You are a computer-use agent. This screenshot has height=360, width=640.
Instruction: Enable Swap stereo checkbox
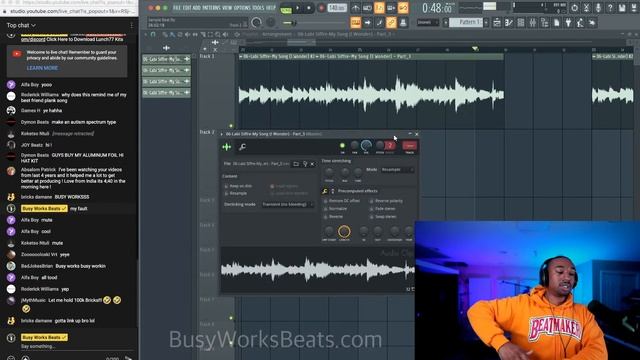pos(371,216)
